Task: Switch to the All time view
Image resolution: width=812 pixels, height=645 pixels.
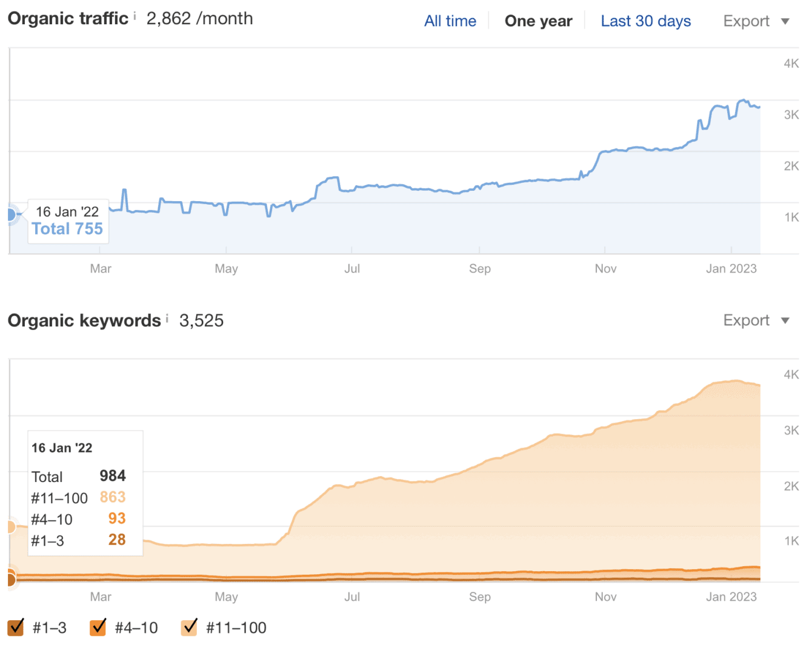Action: click(x=450, y=21)
